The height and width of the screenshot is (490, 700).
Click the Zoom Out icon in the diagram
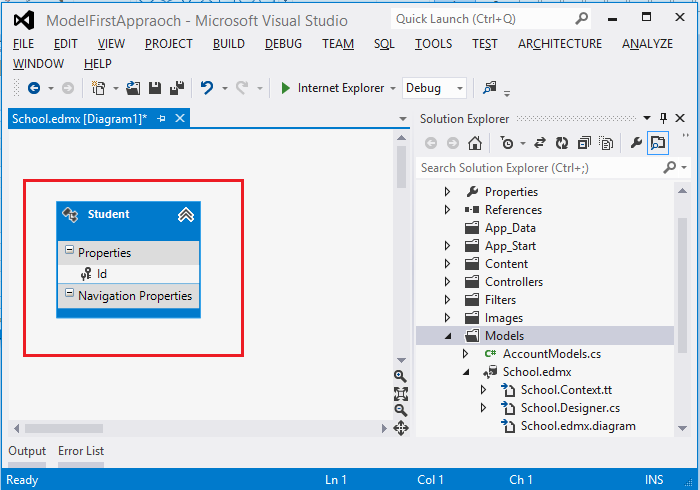(x=400, y=411)
